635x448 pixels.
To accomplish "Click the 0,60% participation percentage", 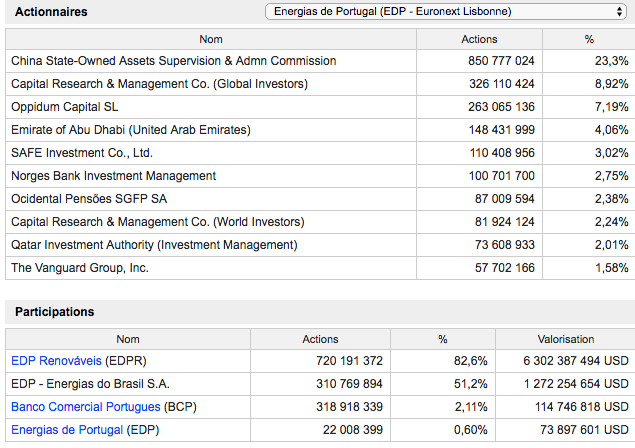I will pyautogui.click(x=471, y=430).
